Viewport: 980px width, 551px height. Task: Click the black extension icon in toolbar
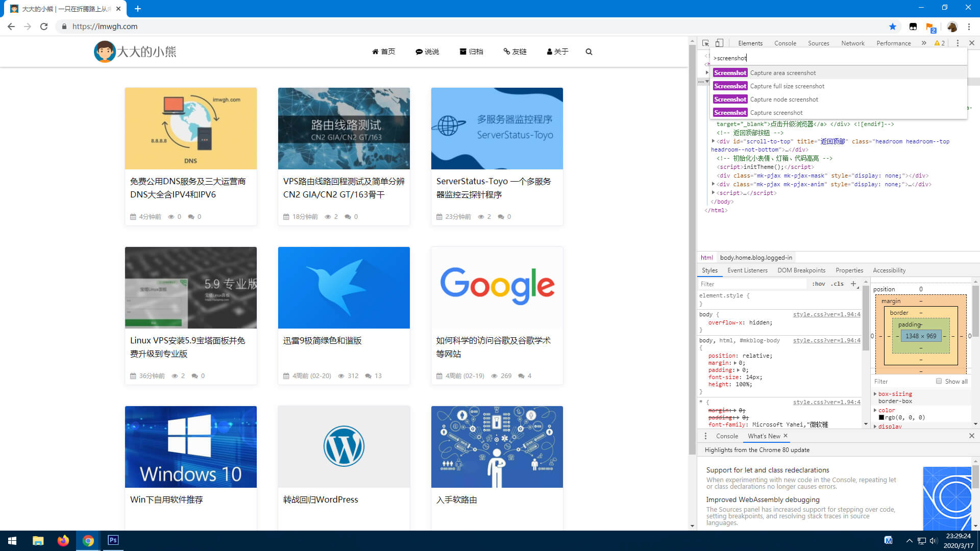tap(913, 27)
